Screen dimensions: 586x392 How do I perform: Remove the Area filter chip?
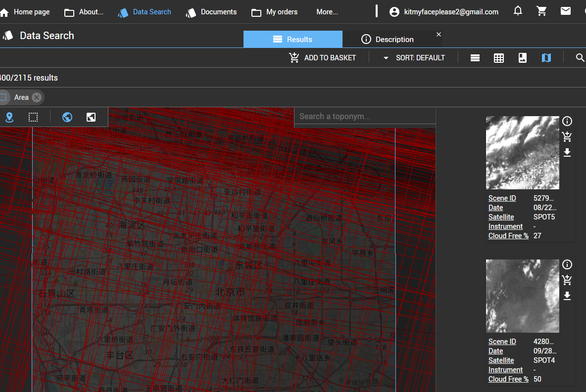(36, 97)
